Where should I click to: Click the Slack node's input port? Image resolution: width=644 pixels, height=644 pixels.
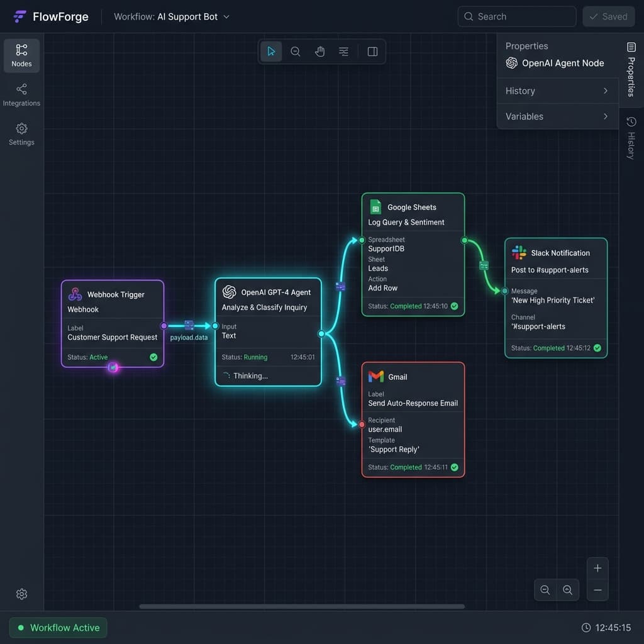pos(505,291)
